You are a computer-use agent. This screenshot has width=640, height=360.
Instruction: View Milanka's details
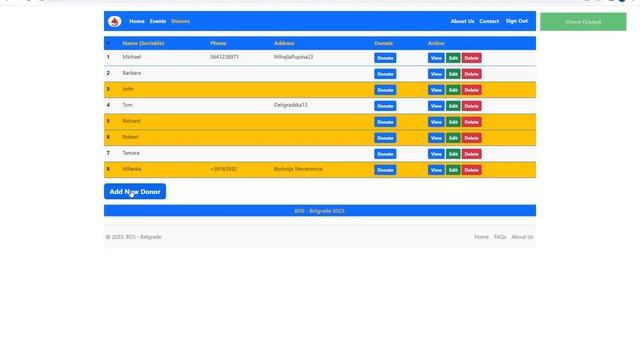pyautogui.click(x=436, y=170)
